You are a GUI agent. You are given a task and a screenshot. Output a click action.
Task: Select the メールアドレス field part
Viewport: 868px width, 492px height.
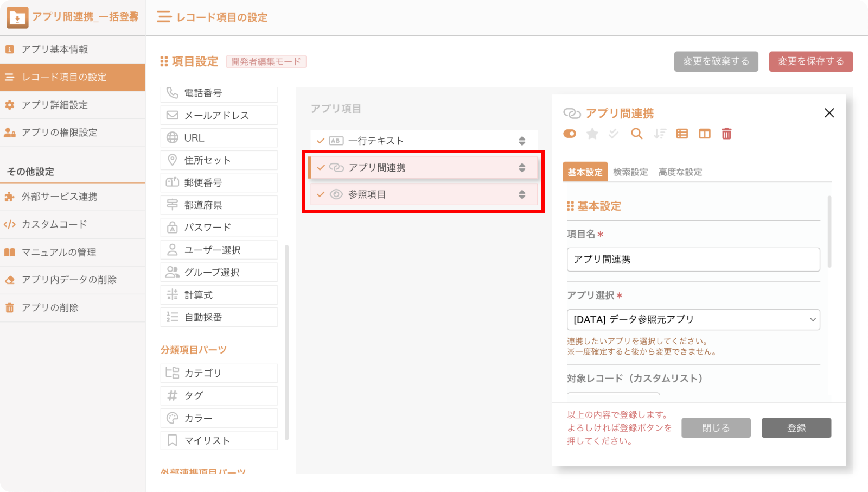click(x=219, y=115)
